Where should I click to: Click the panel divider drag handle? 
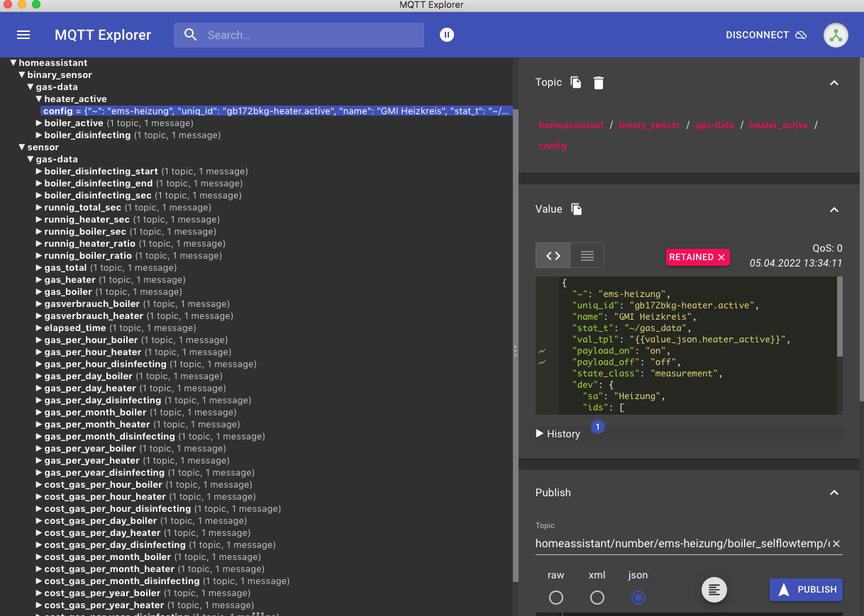coord(515,351)
